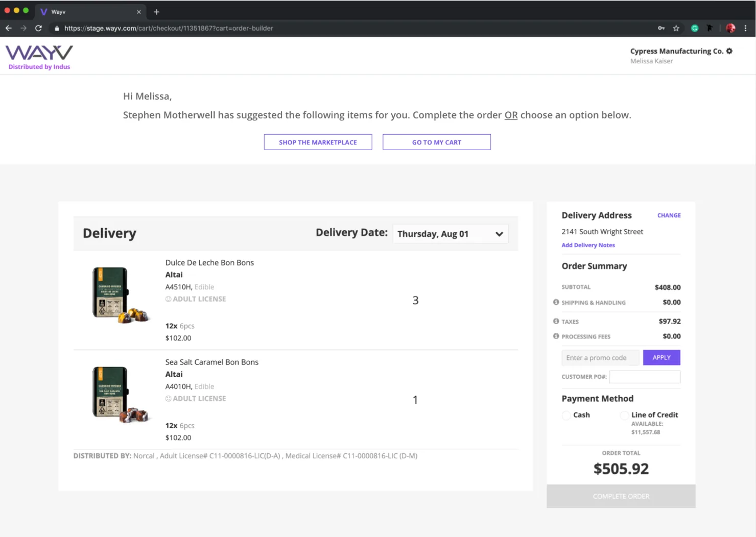Image resolution: width=756 pixels, height=537 pixels.
Task: Click Shop the Marketplace button
Action: coord(318,142)
